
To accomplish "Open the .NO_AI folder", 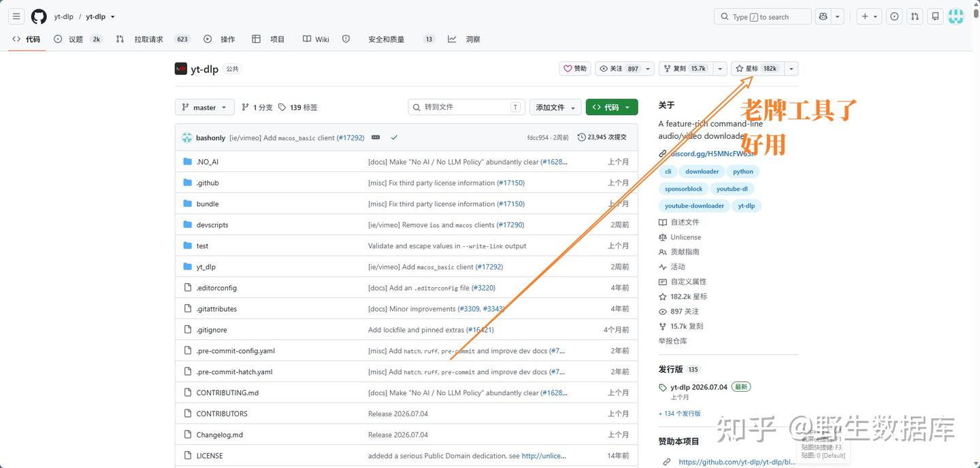I will [x=208, y=162].
